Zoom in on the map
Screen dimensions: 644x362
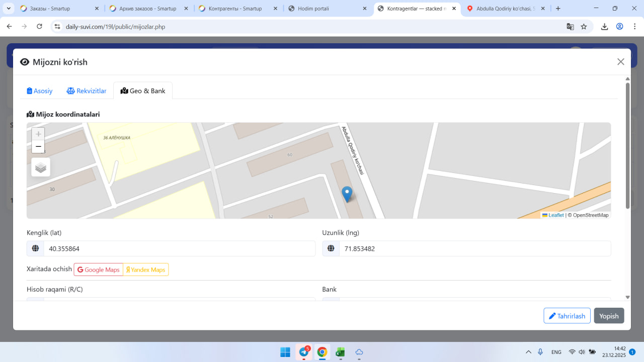pos(38,134)
